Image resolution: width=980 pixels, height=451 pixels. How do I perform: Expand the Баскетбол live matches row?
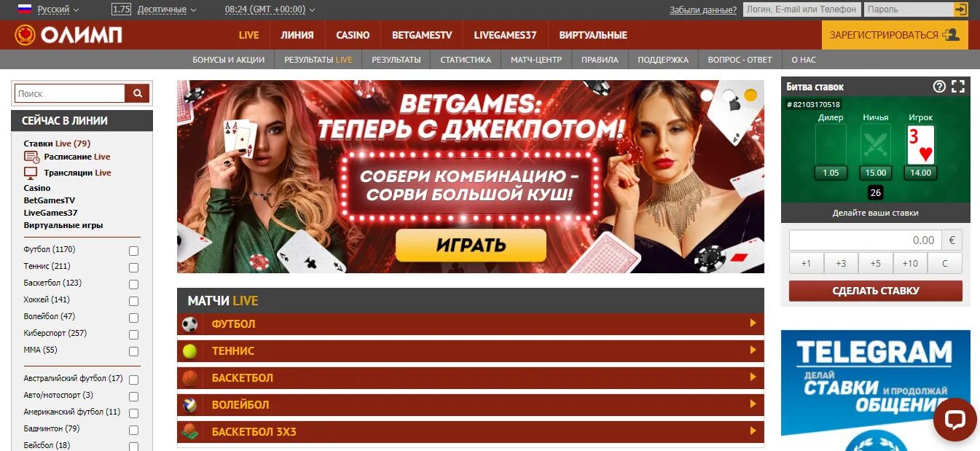471,377
